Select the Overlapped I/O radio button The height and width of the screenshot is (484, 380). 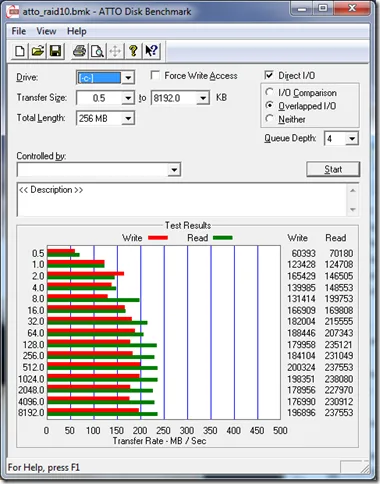coord(269,105)
